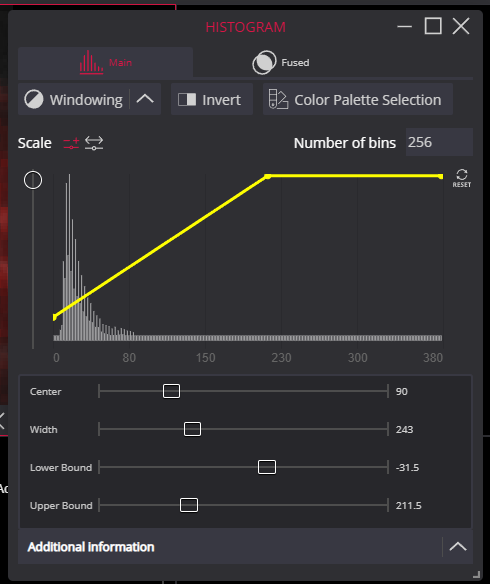Edit the Number of bins field
The height and width of the screenshot is (584, 490).
pyautogui.click(x=439, y=142)
